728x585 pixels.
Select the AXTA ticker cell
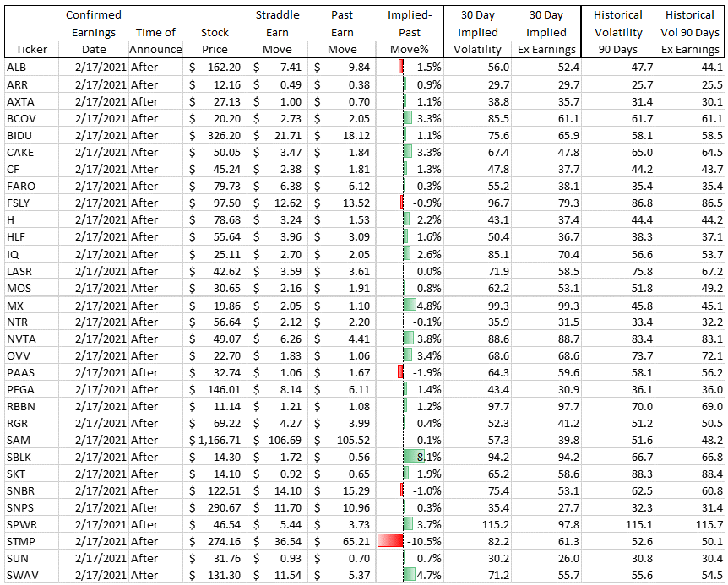31,101
